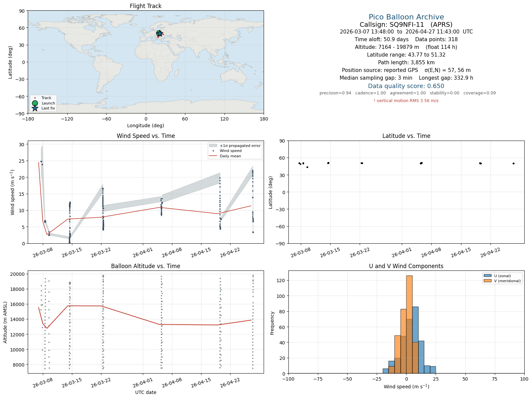Click the gray ±1σ propagated error legend swatch
This screenshot has height=398, width=532.
tap(213, 146)
